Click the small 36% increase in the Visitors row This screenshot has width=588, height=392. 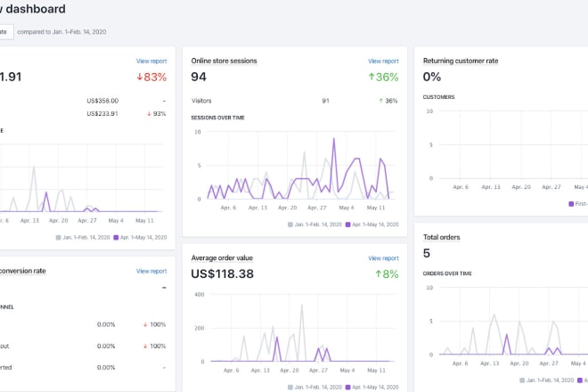coord(388,101)
